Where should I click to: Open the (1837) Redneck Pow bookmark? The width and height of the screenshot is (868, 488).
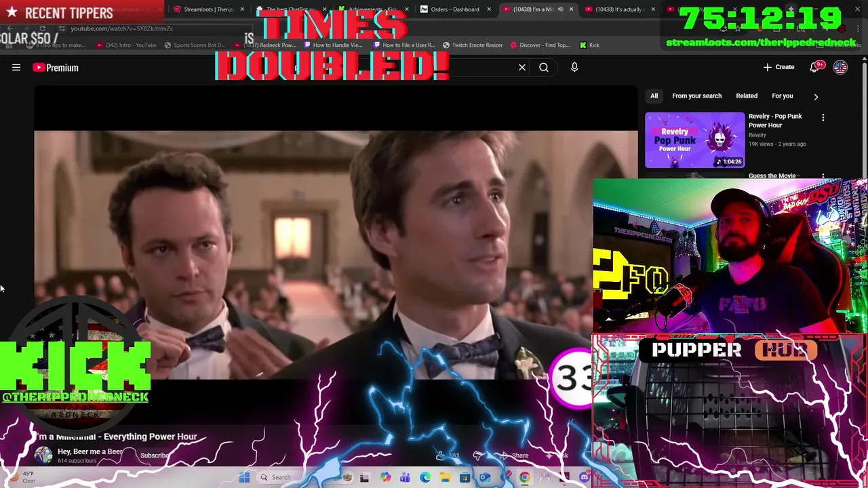(264, 45)
